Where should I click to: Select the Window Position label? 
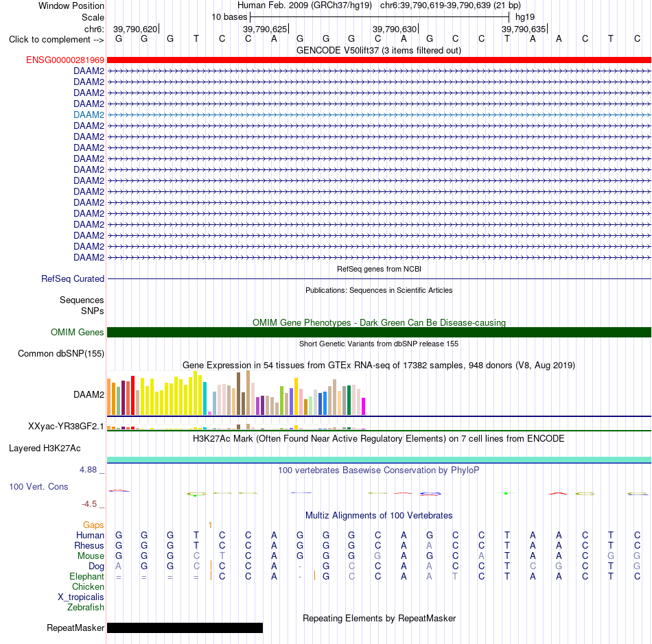coord(71,5)
